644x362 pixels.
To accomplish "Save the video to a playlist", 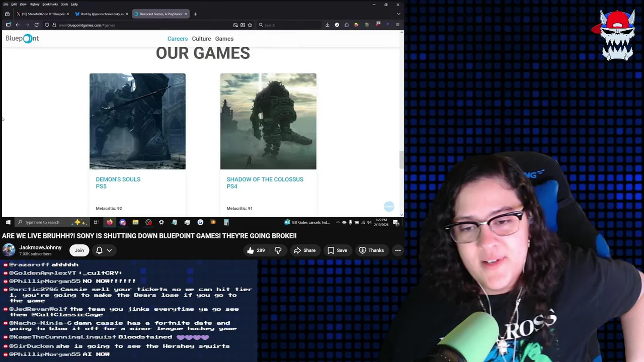I will [337, 250].
